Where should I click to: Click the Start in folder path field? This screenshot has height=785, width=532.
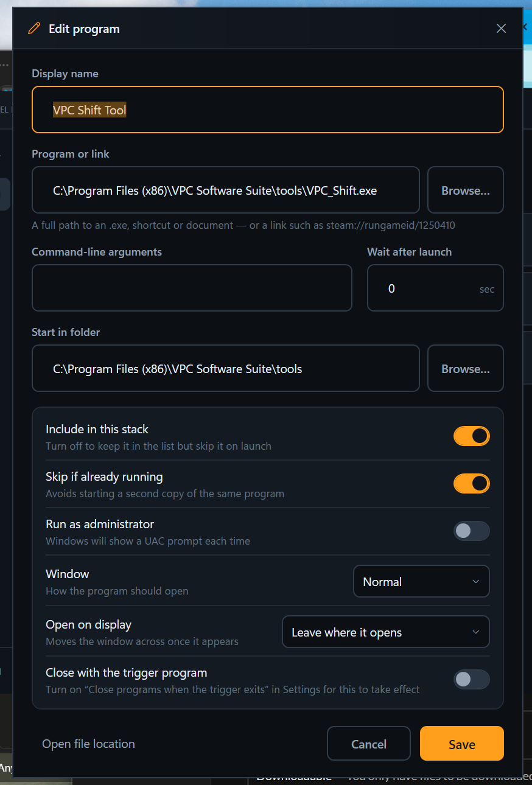[226, 368]
